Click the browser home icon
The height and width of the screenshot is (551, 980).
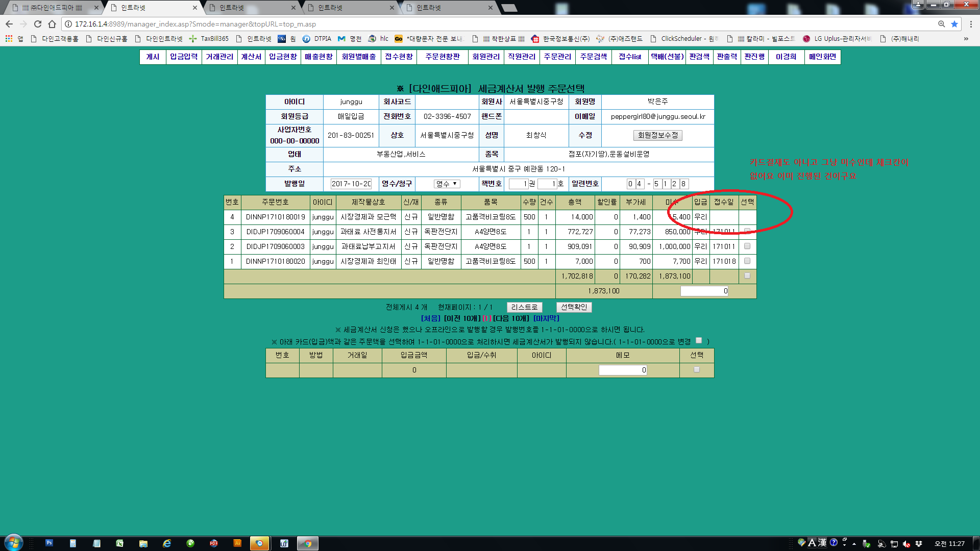tap(52, 24)
